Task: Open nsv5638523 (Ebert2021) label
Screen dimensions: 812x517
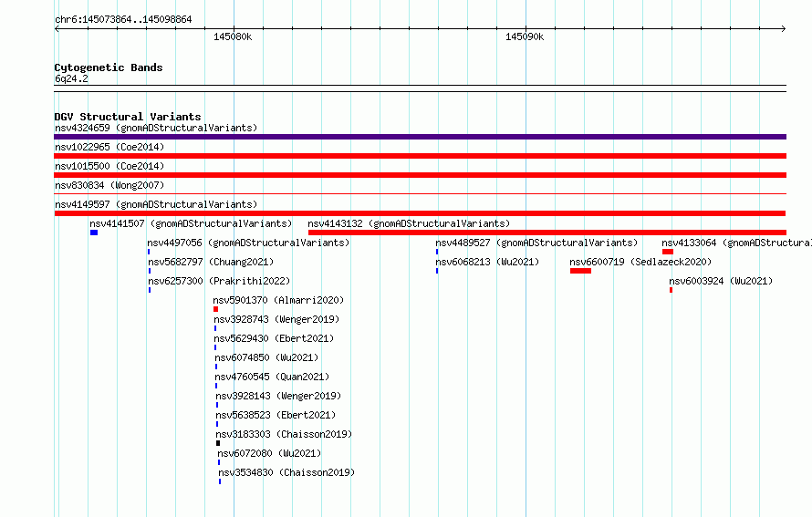Action: click(276, 415)
